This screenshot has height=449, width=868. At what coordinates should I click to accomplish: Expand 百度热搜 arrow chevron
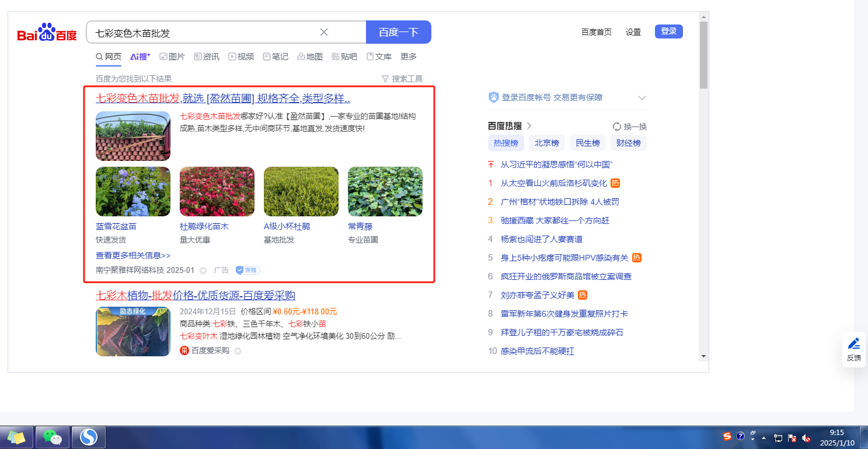pyautogui.click(x=529, y=126)
